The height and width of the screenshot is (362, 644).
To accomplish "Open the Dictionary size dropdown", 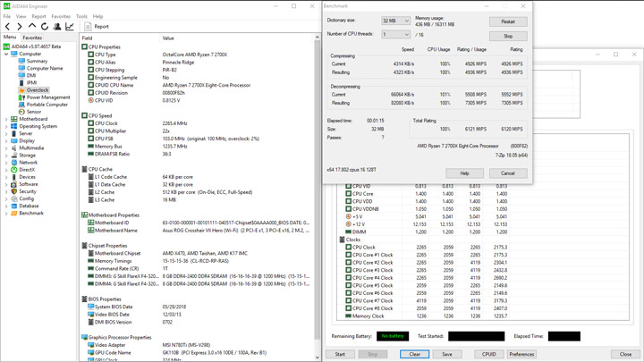I will click(x=395, y=21).
